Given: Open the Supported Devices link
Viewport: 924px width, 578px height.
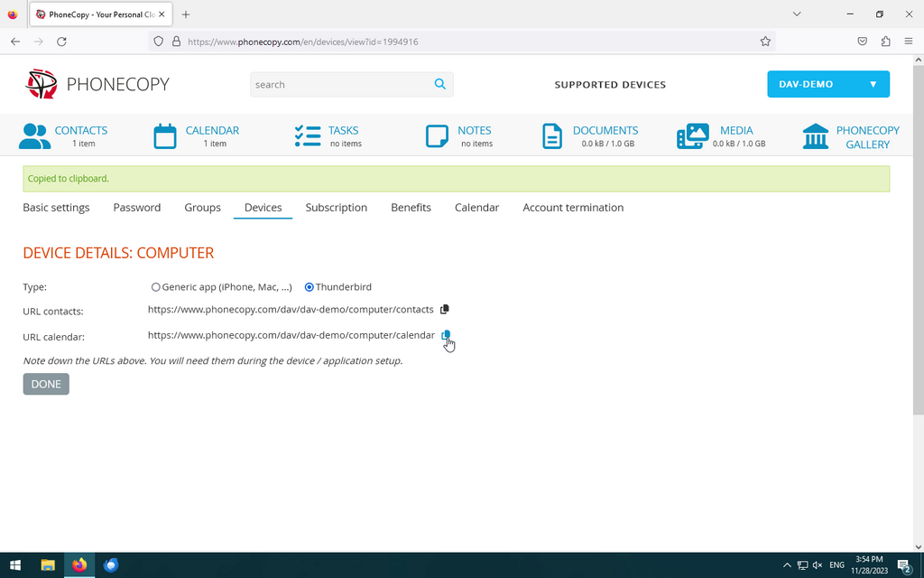Looking at the screenshot, I should [x=610, y=85].
